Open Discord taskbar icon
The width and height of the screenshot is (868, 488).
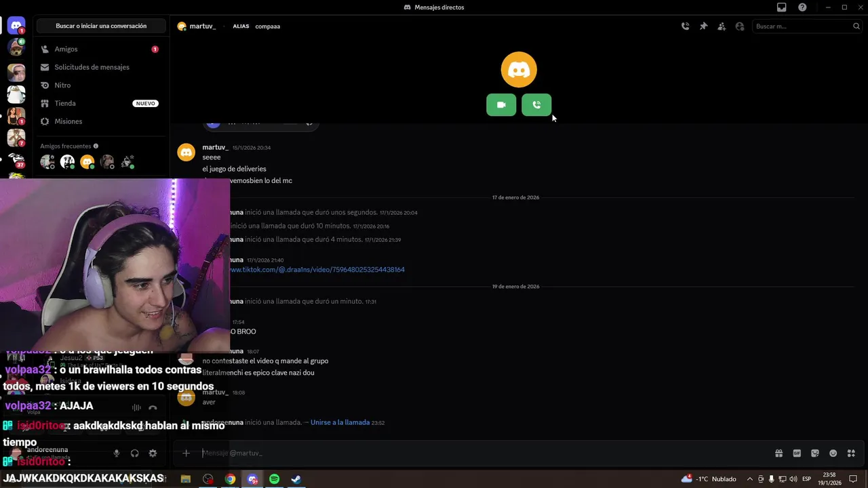click(252, 479)
